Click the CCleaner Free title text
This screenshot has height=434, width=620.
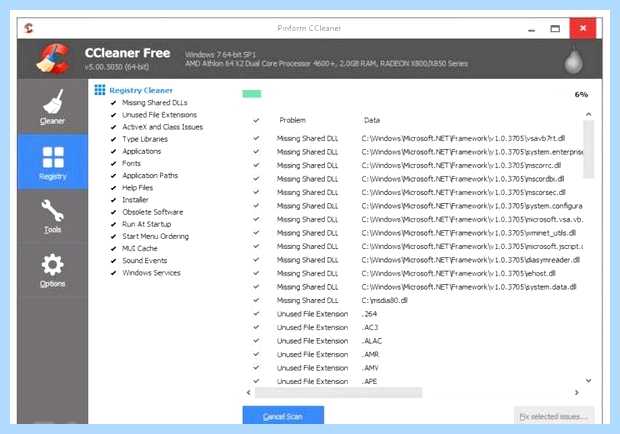coord(127,53)
